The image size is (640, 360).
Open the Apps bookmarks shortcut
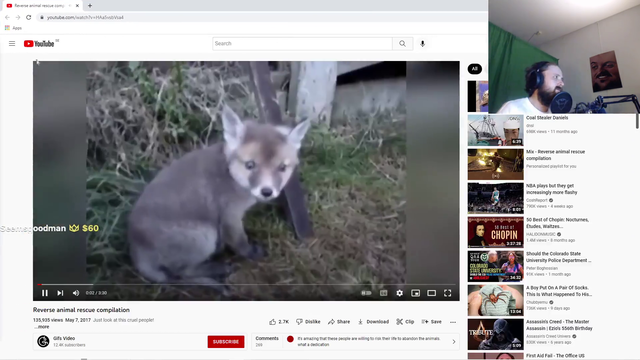pyautogui.click(x=13, y=28)
